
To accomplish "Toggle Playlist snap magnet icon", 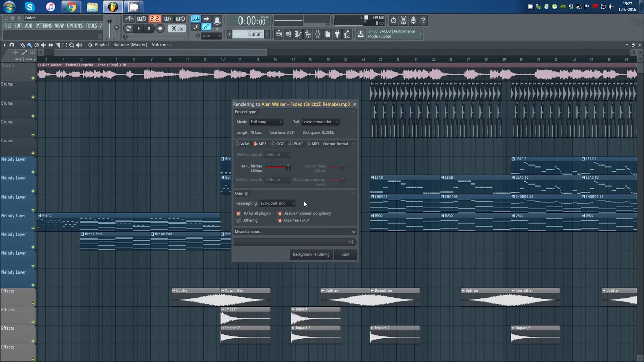I will tap(12, 45).
